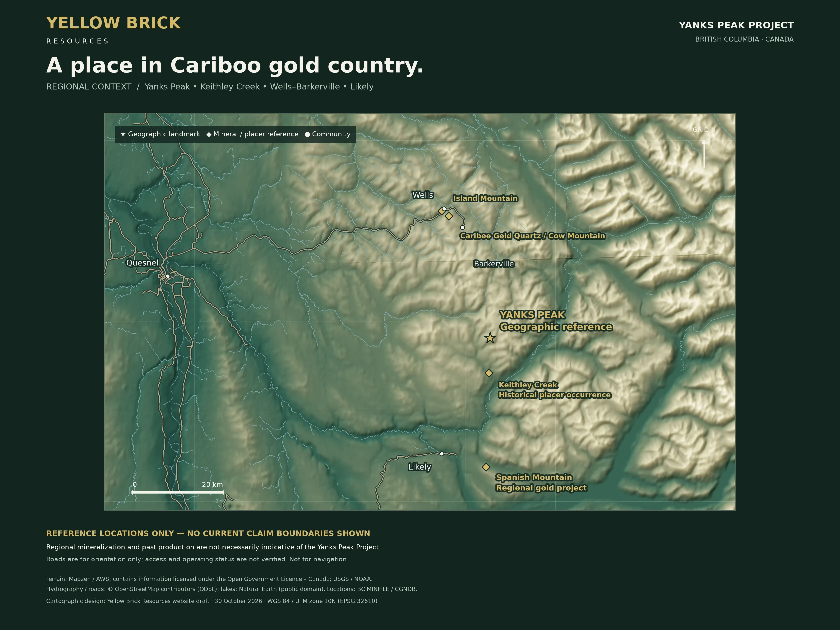Click the REGIONAL CONTEXT subtitle line

210,87
